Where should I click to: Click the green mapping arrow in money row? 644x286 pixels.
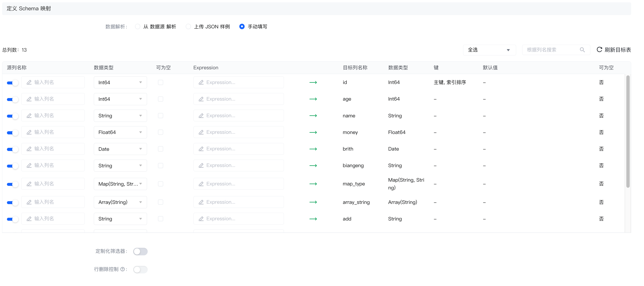click(313, 132)
